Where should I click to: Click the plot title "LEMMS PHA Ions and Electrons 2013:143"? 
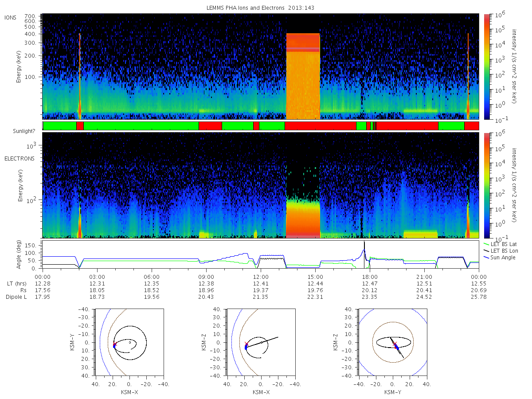pos(260,8)
